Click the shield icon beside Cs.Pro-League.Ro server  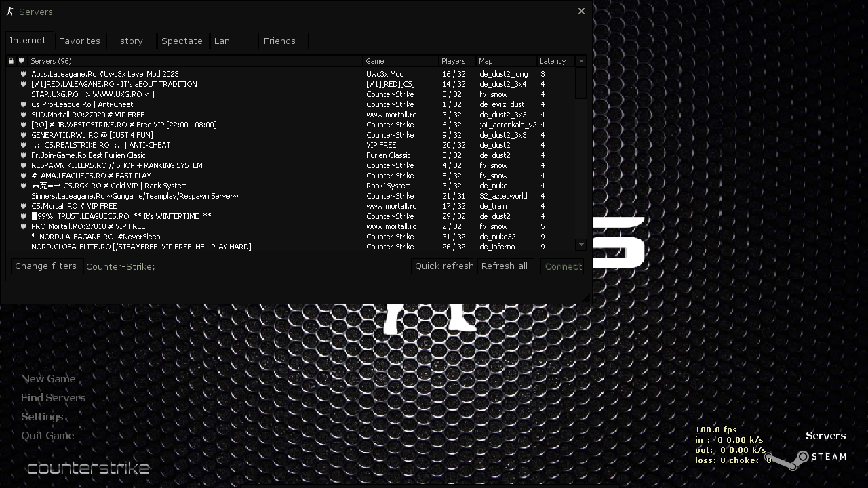pos(23,104)
